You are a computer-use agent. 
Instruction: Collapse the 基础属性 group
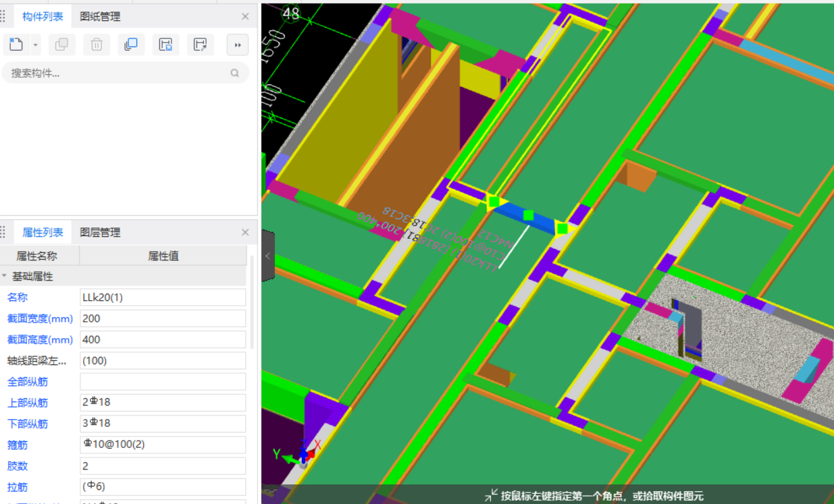tap(5, 277)
